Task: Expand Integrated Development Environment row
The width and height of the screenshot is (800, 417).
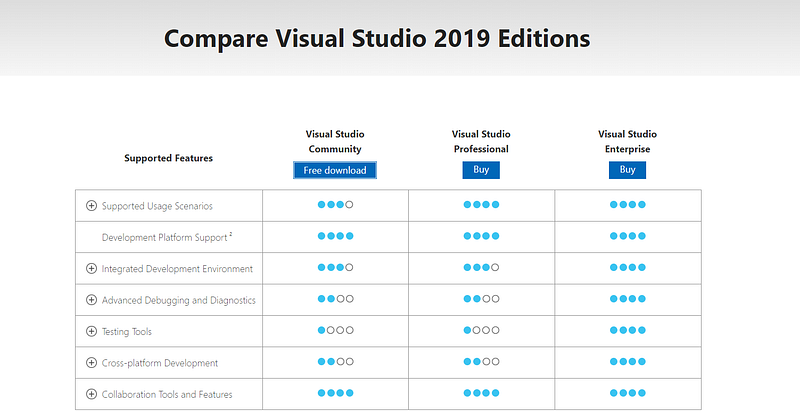Action: (91, 268)
